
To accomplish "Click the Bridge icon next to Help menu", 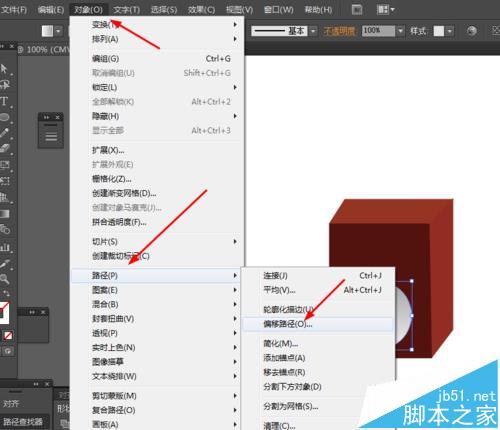I will coord(357,10).
